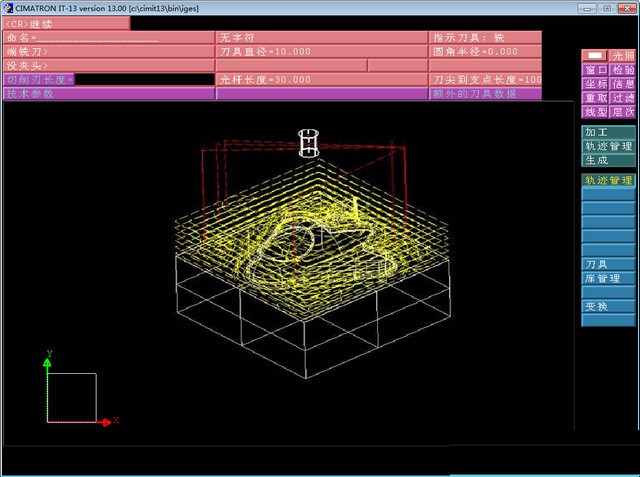
Task: Click the yellow highlighted 轨迹管理 item
Action: pos(608,180)
